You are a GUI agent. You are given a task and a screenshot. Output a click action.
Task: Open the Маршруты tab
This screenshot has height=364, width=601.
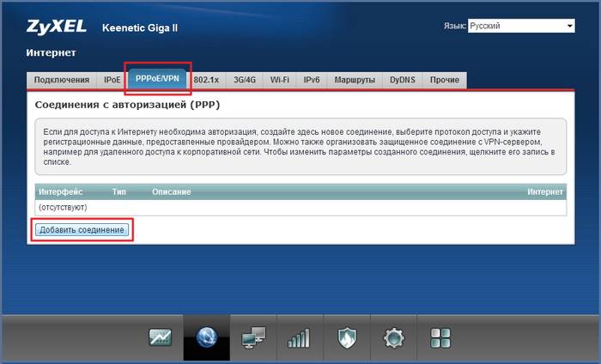click(x=355, y=80)
